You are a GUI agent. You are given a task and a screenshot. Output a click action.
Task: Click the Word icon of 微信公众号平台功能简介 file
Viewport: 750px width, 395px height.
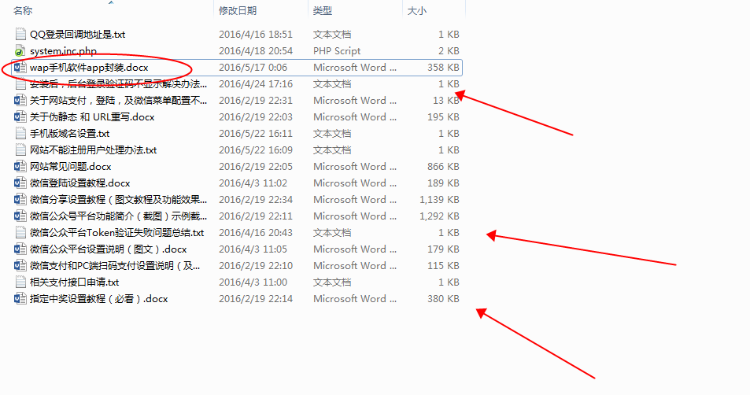(20, 216)
